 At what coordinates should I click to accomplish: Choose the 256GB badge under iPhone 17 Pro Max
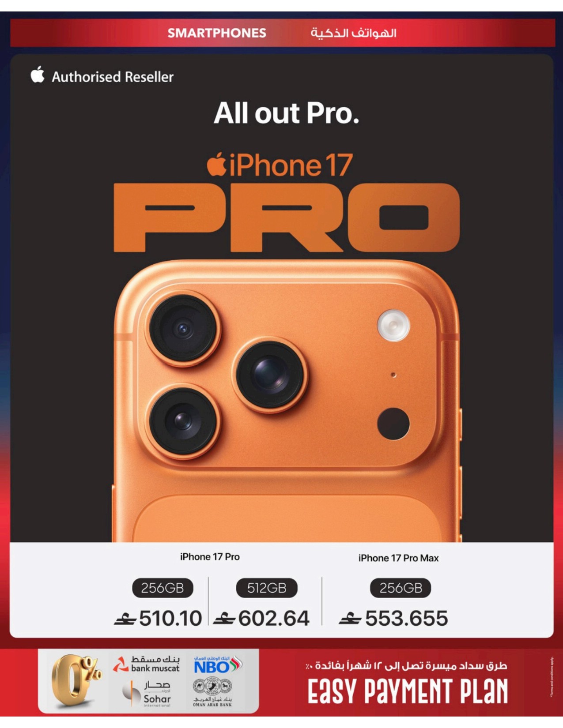point(401,588)
